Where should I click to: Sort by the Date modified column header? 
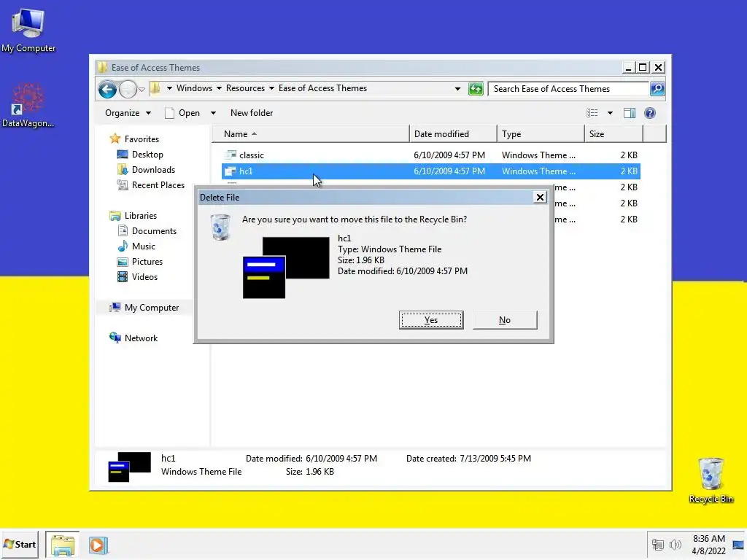point(453,134)
